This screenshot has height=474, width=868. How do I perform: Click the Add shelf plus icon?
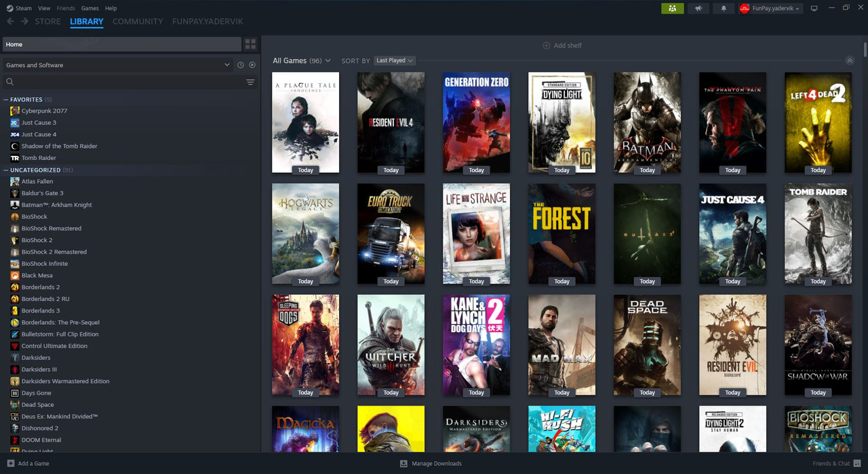[x=547, y=45]
